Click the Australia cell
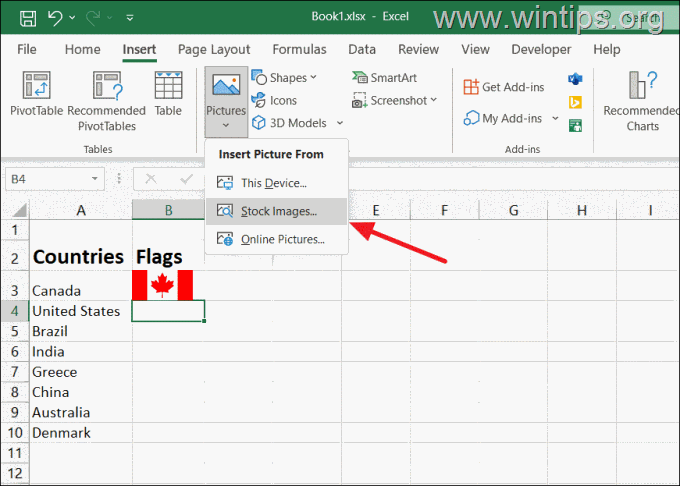 click(x=81, y=412)
